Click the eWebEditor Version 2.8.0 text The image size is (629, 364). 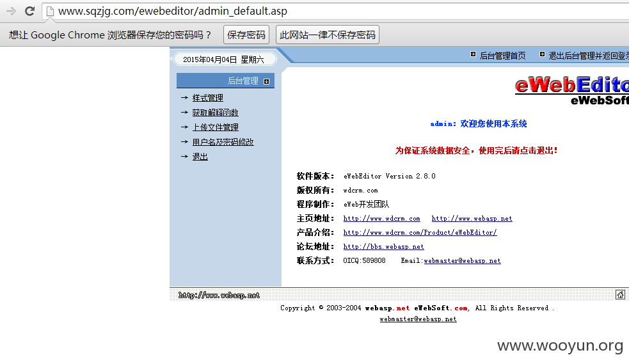(390, 177)
